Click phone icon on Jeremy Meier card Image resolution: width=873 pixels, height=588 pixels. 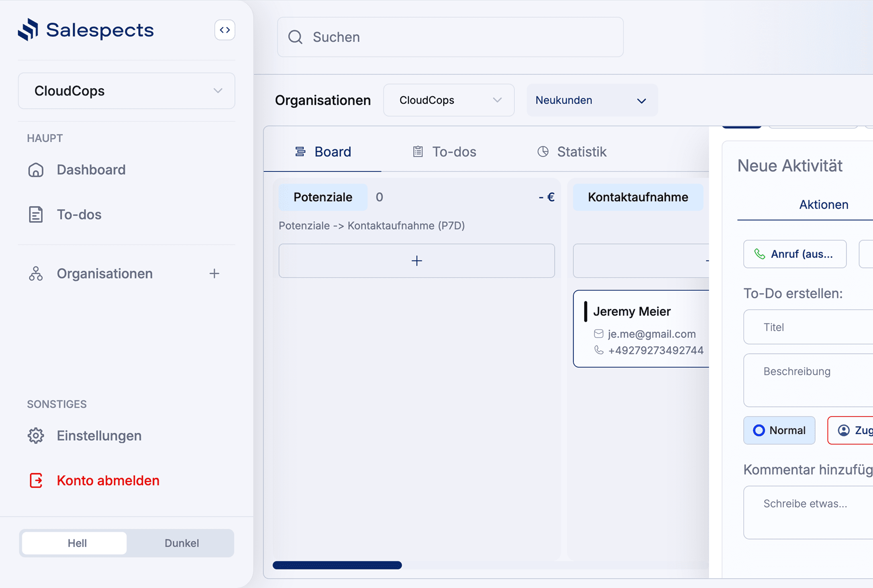[x=598, y=350]
